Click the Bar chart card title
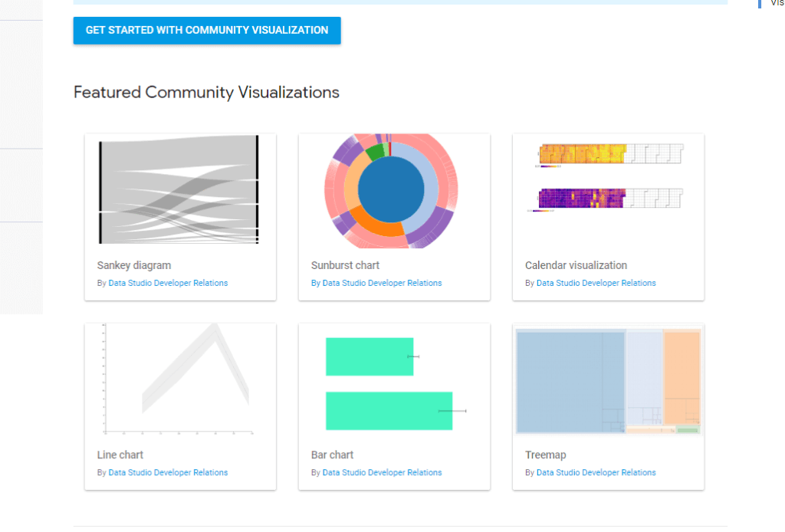Viewport: 785px width, 532px height. pyautogui.click(x=332, y=455)
